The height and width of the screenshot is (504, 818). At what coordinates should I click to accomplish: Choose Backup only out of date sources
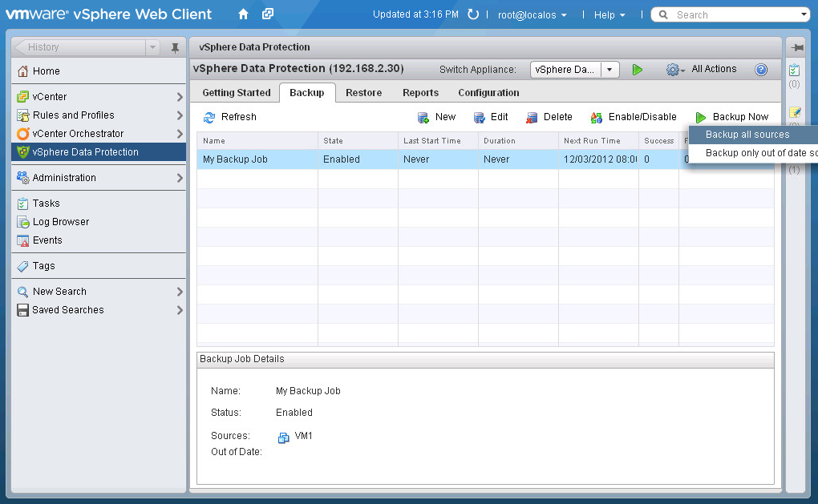point(753,153)
